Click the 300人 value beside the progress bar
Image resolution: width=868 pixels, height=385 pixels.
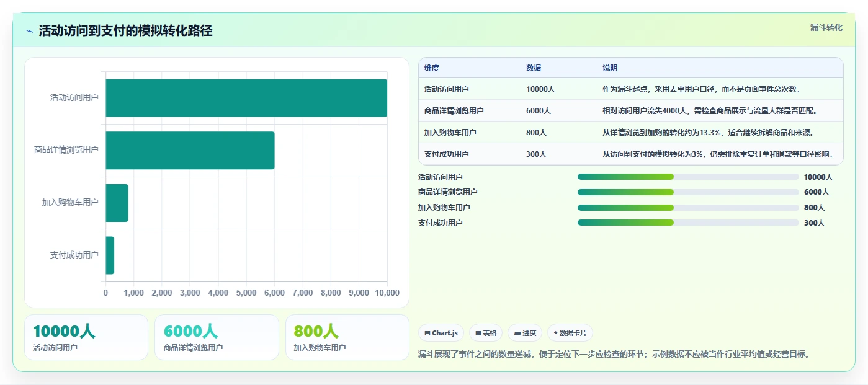click(x=814, y=223)
